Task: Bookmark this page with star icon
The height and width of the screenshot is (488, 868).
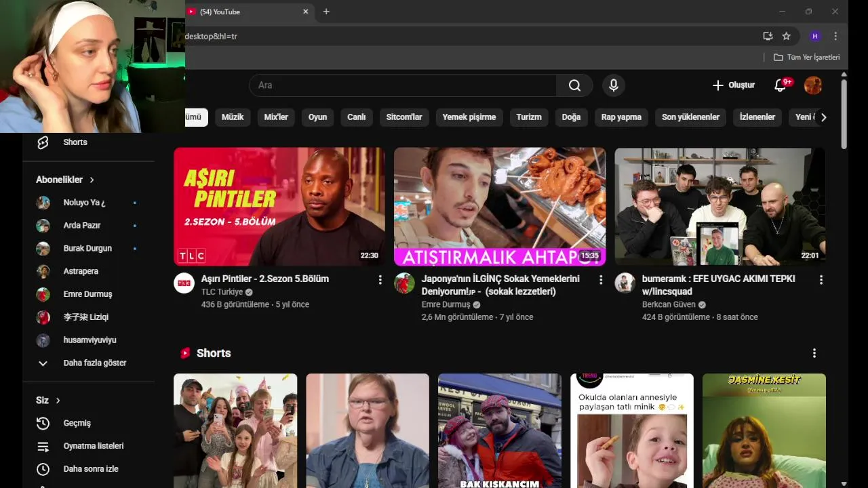Action: tap(786, 36)
